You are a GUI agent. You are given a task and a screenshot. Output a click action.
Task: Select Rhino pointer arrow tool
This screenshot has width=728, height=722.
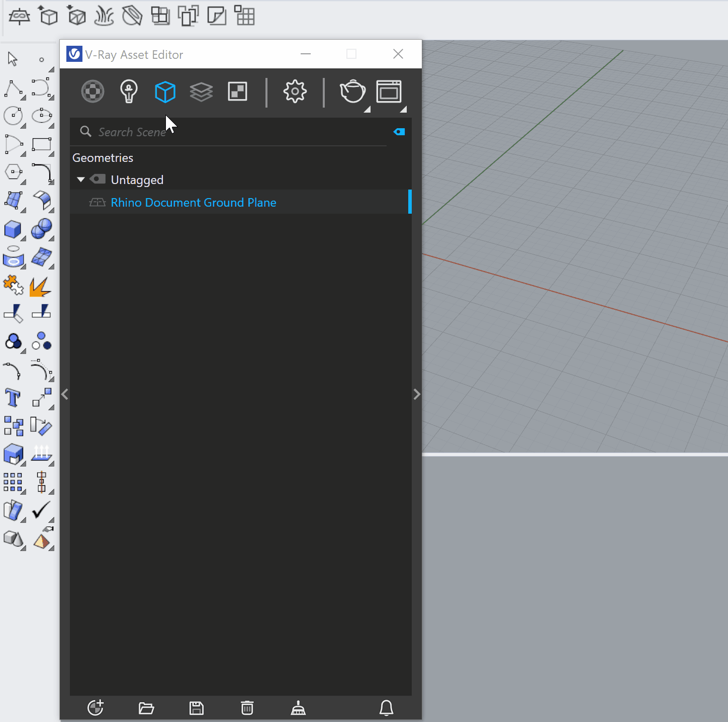(13, 59)
